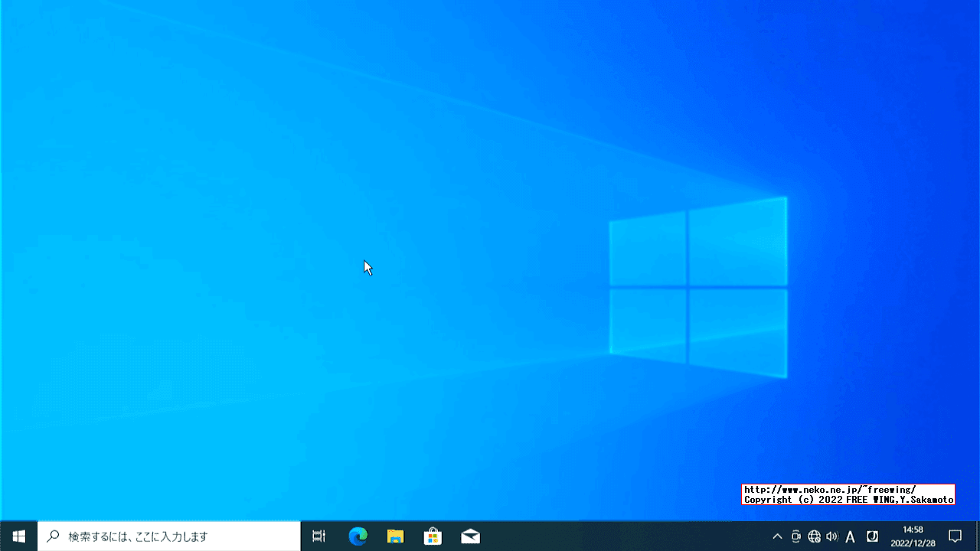
Task: Click the status icon left of the globe icon
Action: click(796, 536)
